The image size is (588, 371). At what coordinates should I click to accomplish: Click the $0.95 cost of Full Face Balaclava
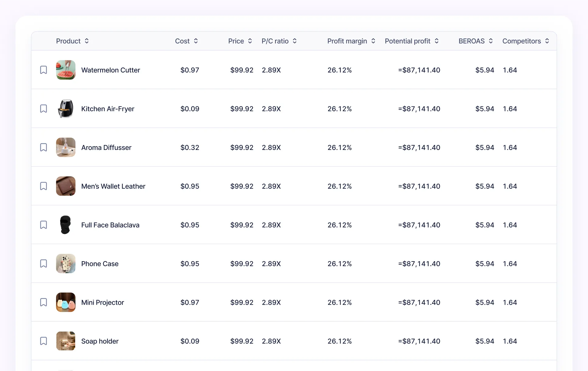[x=190, y=225]
